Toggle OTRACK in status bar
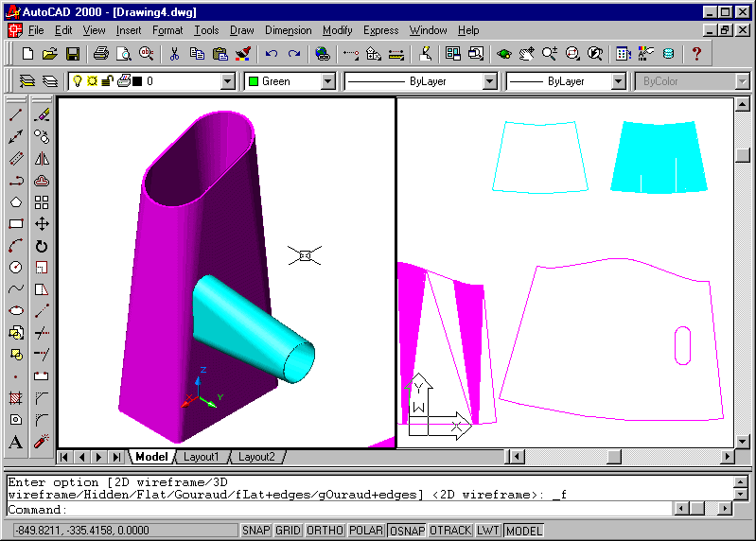This screenshot has height=541, width=756. click(x=450, y=531)
